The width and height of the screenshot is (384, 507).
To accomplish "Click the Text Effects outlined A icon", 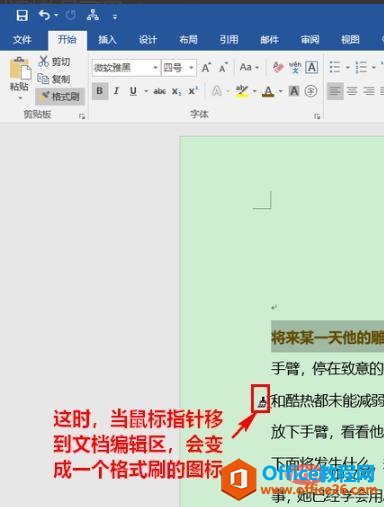I will 217,91.
